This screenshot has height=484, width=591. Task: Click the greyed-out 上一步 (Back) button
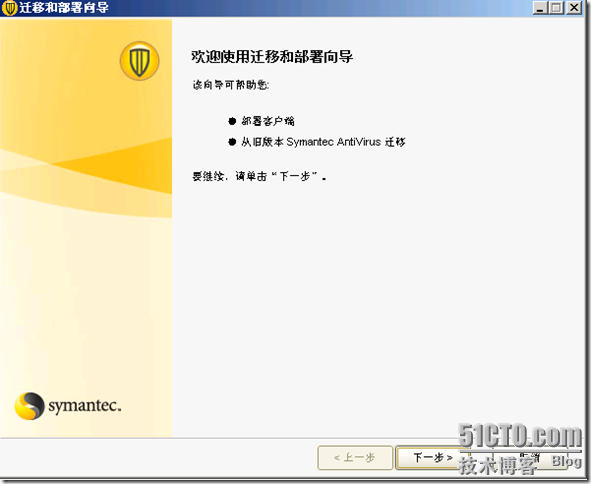(355, 458)
